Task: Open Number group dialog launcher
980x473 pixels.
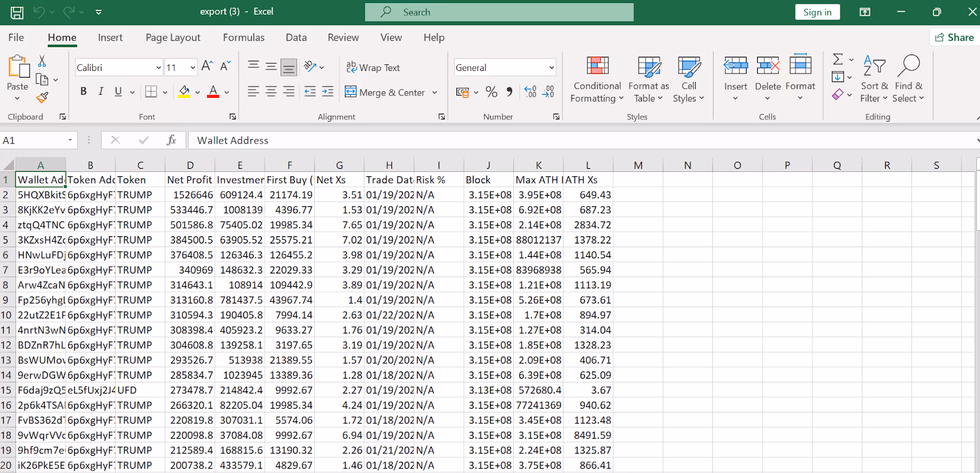Action: click(556, 116)
